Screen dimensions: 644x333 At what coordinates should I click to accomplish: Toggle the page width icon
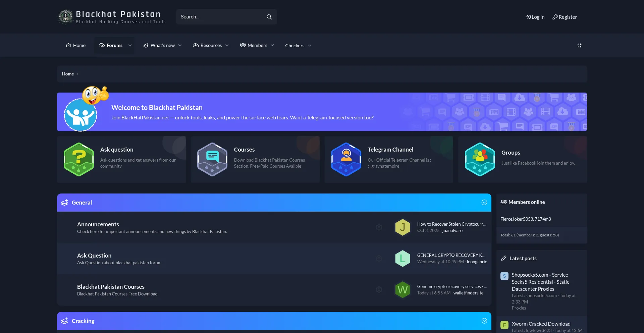click(579, 45)
